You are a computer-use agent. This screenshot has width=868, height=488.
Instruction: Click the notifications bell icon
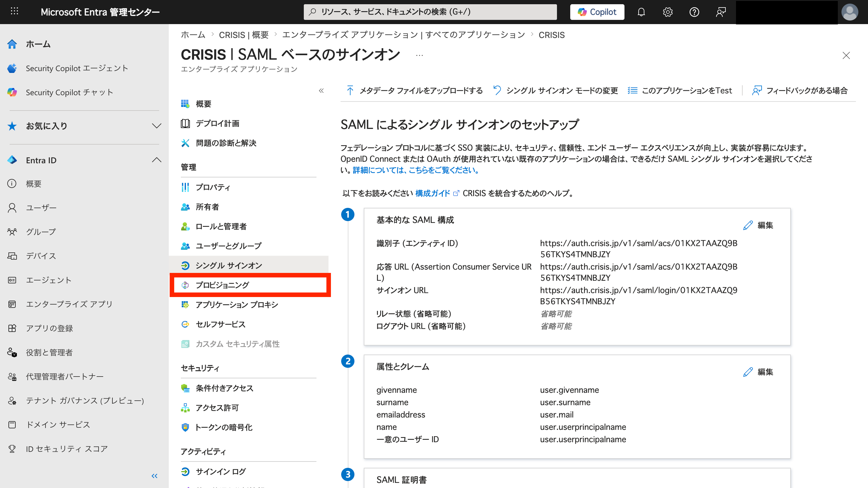tap(641, 12)
